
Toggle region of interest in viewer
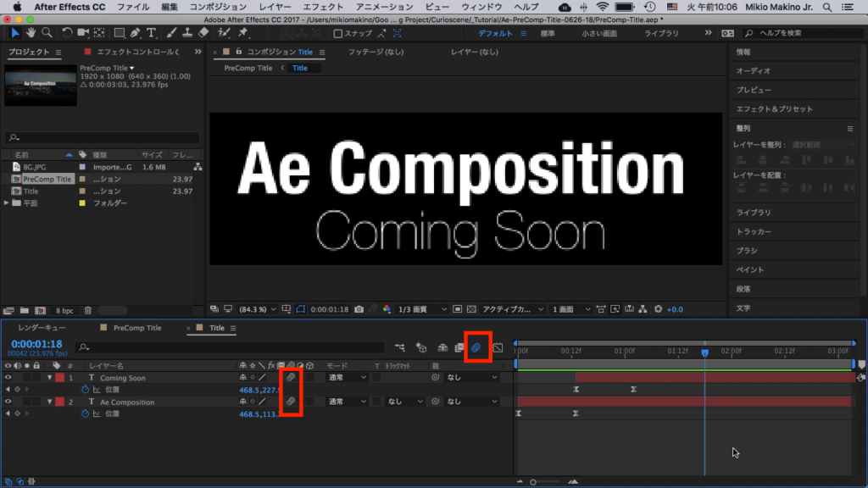point(457,309)
